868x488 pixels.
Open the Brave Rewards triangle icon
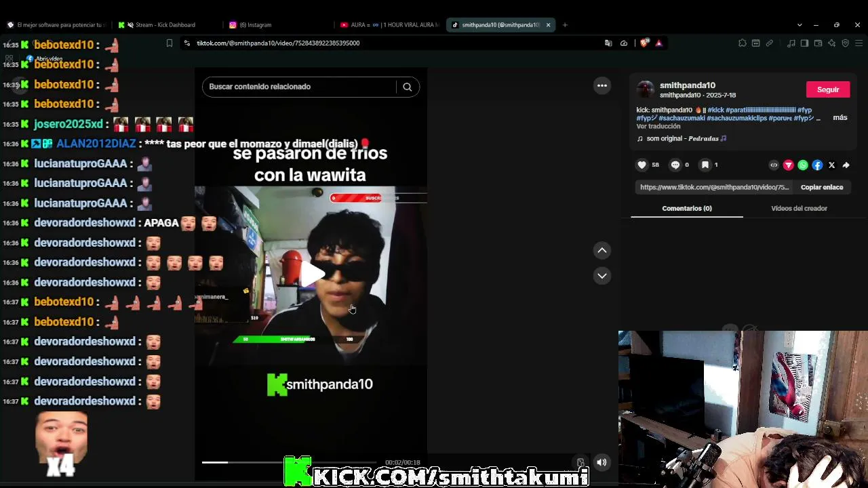coord(659,43)
